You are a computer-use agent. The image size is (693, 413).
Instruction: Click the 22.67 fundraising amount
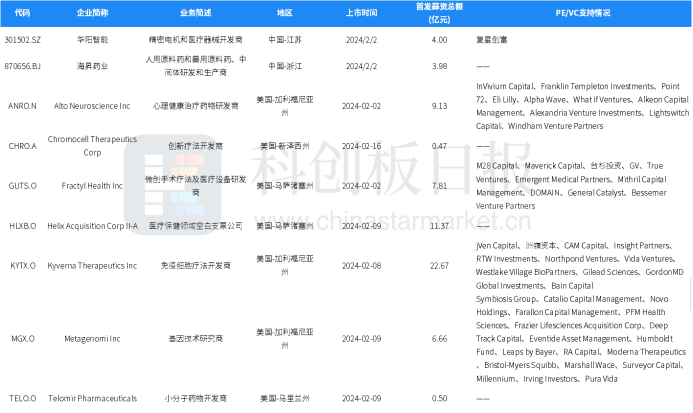(439, 266)
